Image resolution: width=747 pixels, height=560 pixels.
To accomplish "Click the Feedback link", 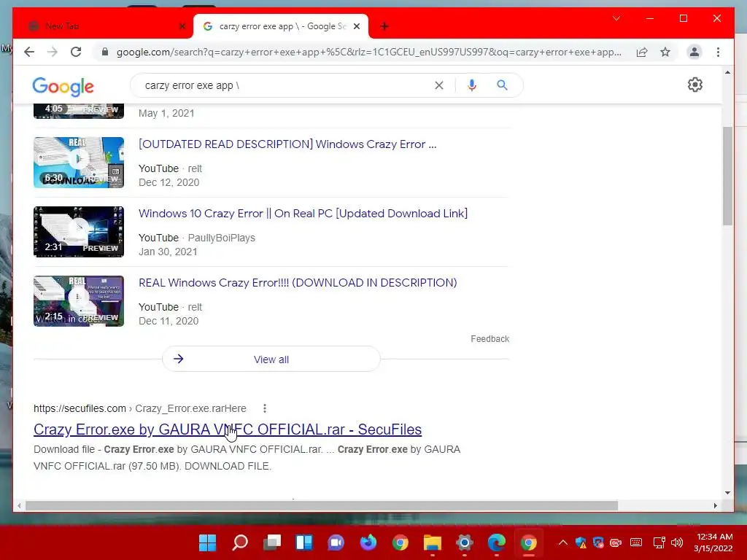I will tap(489, 338).
